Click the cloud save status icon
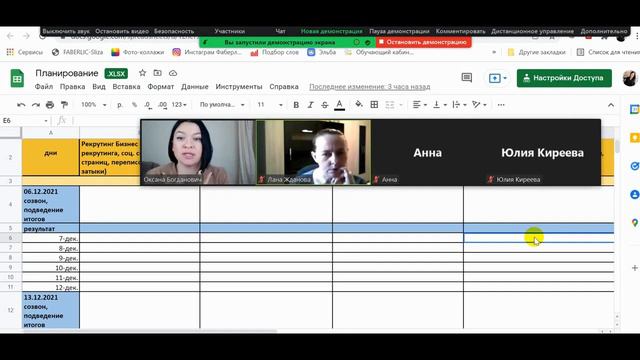 click(173, 73)
